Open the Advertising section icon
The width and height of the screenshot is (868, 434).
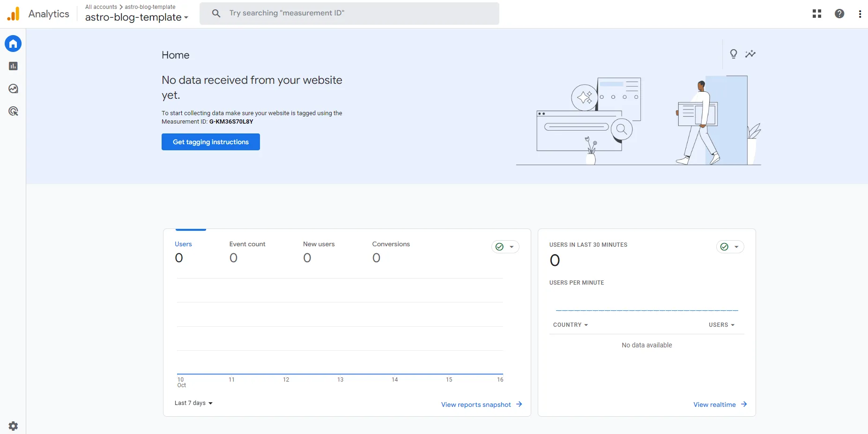point(13,111)
